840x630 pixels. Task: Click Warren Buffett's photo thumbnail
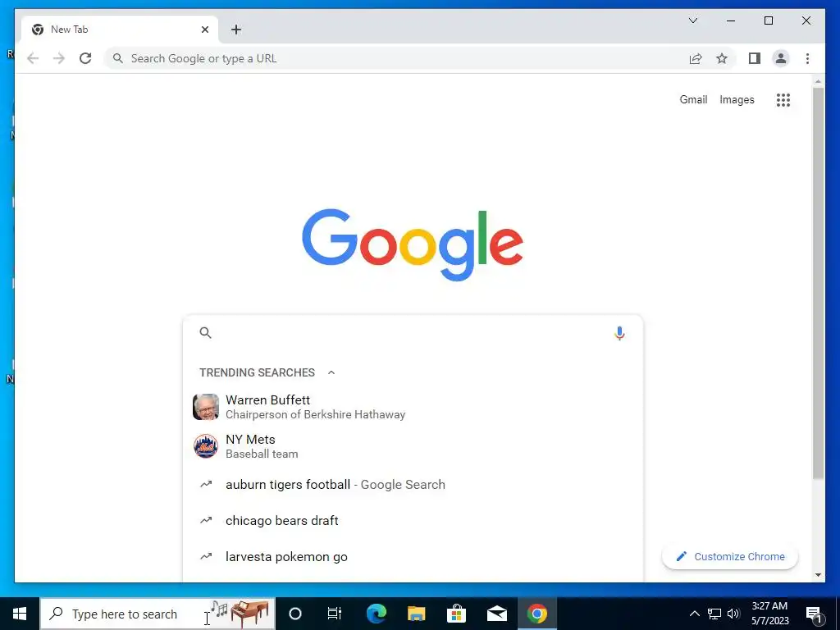[206, 407]
